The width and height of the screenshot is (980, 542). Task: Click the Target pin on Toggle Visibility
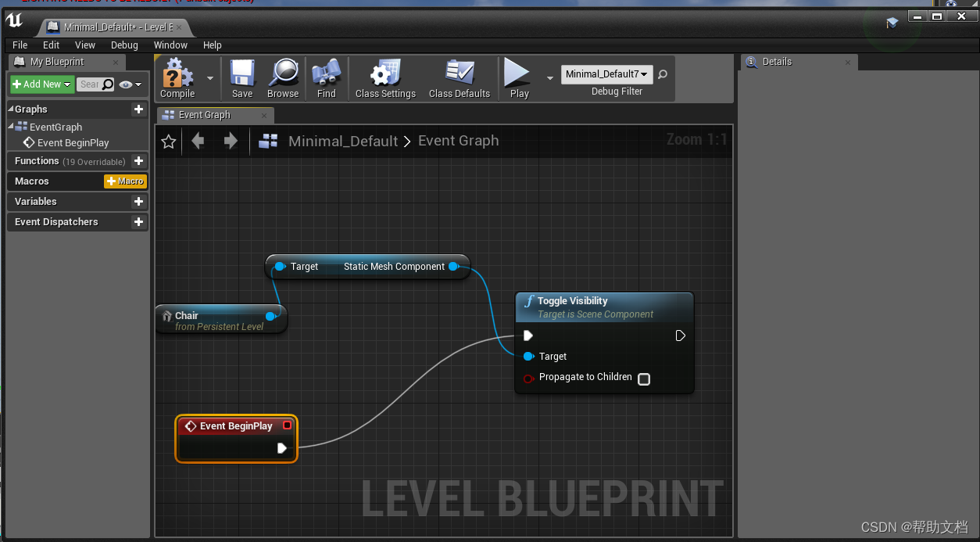(x=528, y=357)
